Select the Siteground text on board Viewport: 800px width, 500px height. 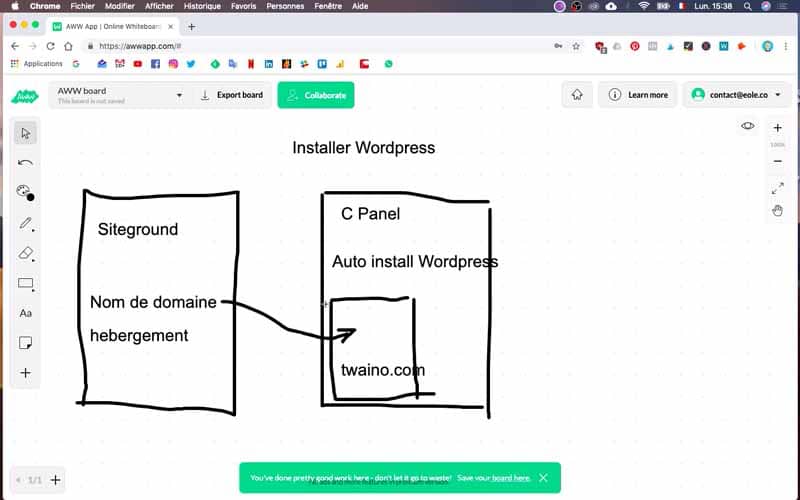[138, 230]
